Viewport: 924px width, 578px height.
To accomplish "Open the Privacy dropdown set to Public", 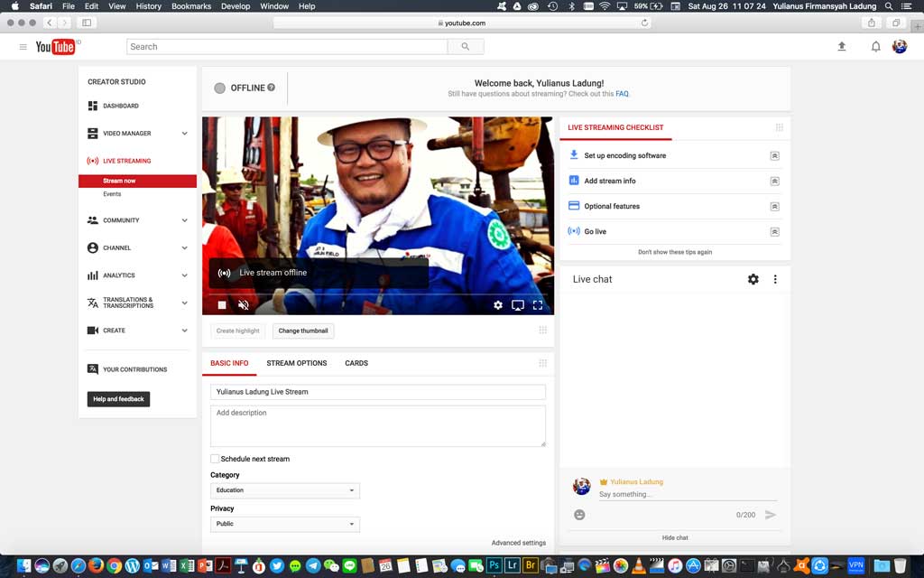I will [x=285, y=524].
